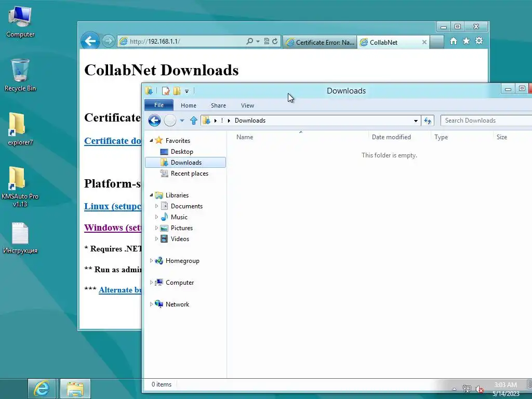Select Videos library in navigation pane
This screenshot has width=532, height=399.
coord(180,239)
